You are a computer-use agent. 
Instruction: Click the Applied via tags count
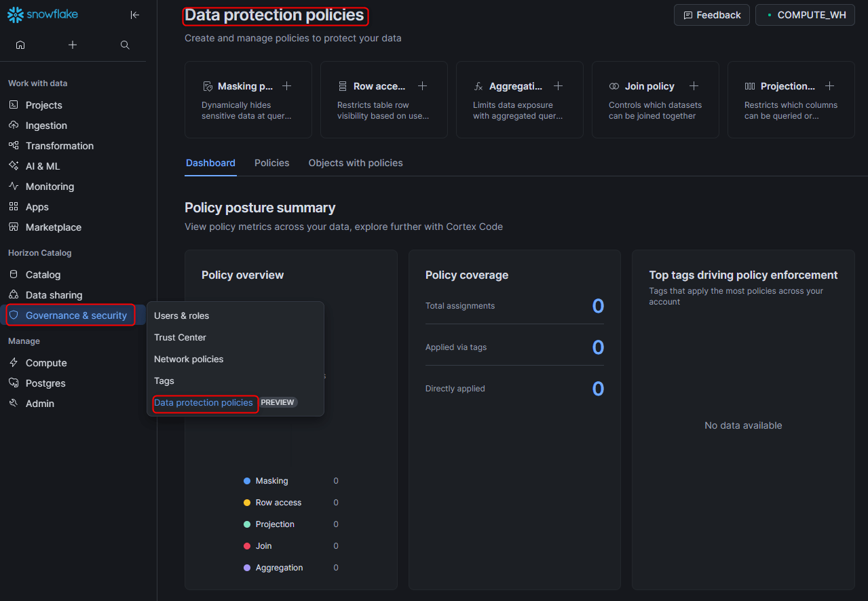coord(598,348)
